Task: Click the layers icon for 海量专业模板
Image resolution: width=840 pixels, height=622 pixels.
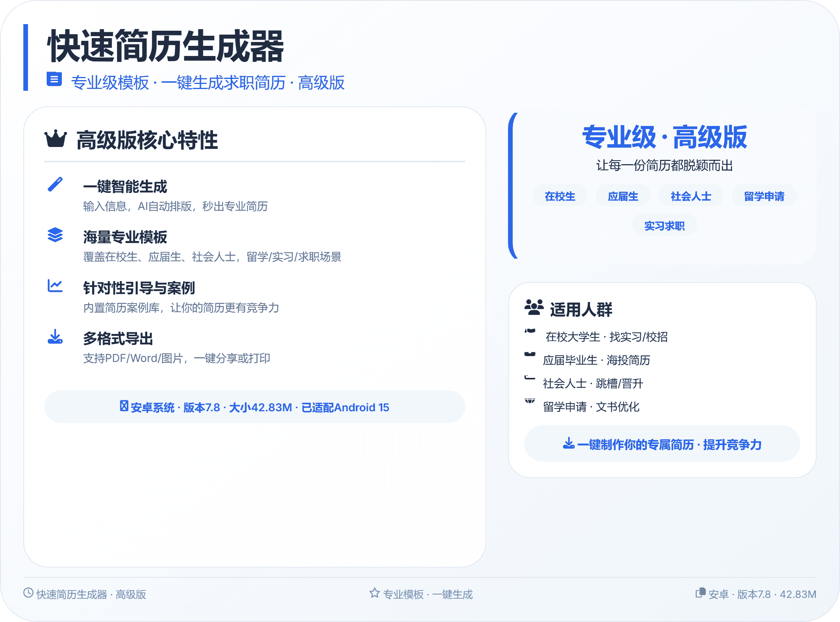Action: (x=55, y=235)
